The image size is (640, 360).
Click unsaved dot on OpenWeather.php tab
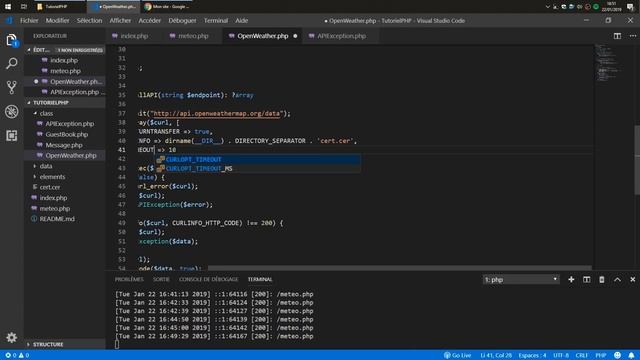tap(295, 36)
